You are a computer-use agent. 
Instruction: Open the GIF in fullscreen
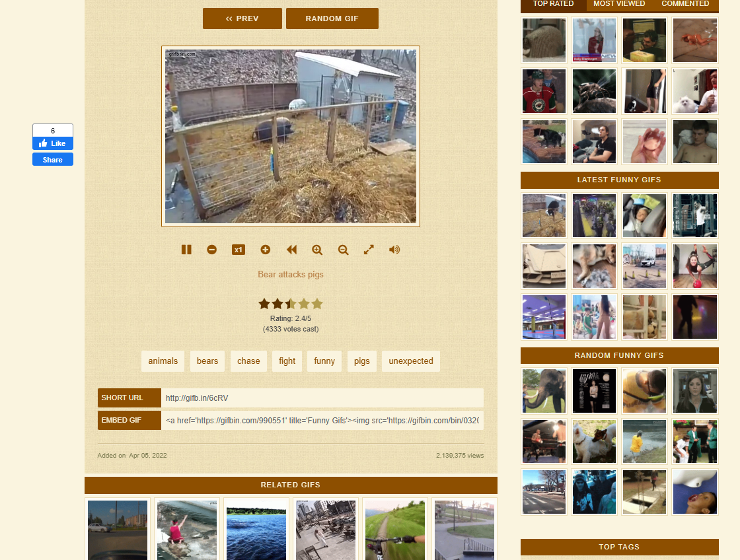tap(369, 250)
